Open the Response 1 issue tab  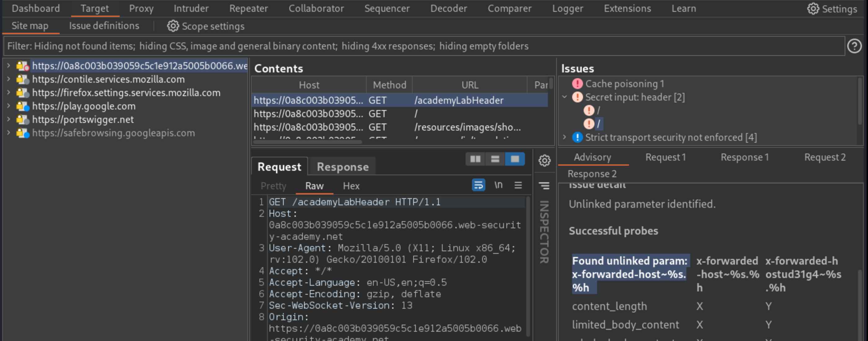(x=745, y=157)
